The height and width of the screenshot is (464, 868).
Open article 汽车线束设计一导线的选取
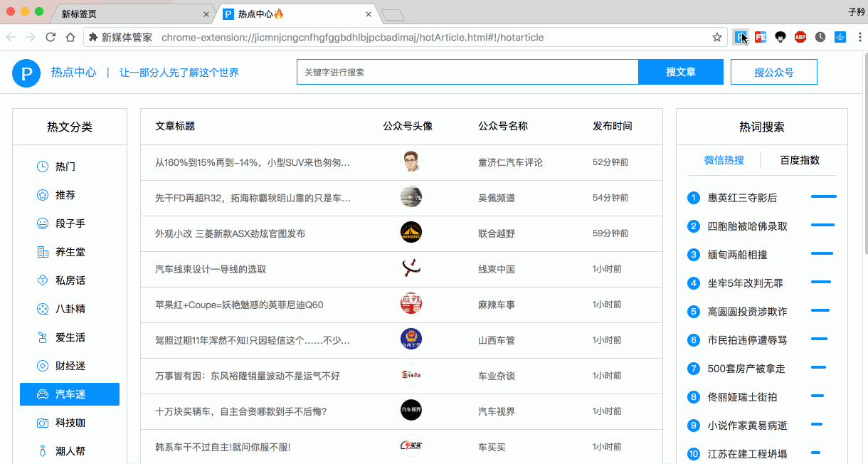click(211, 268)
